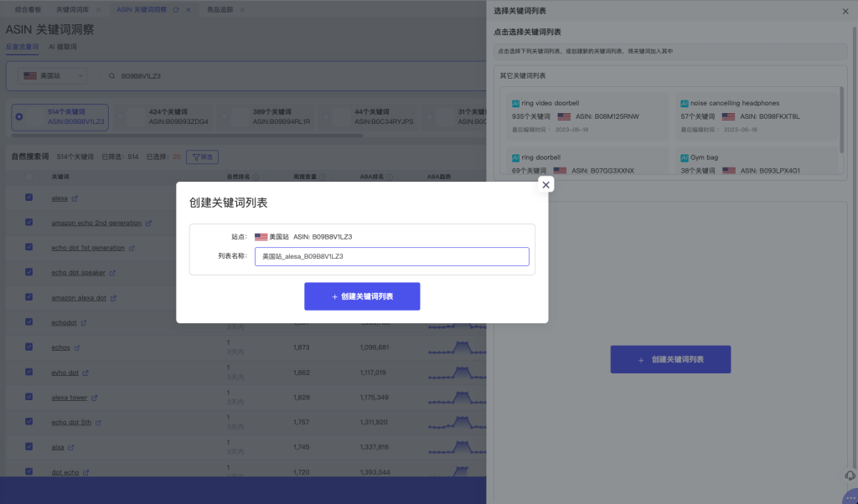Open the external link for amazon echo 2nd generation

coord(149,223)
